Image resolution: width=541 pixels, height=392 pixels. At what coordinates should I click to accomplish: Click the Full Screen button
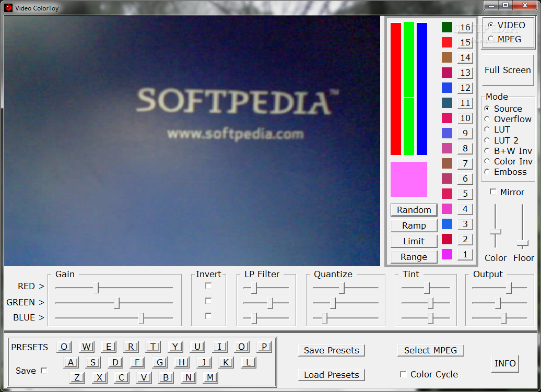(508, 70)
